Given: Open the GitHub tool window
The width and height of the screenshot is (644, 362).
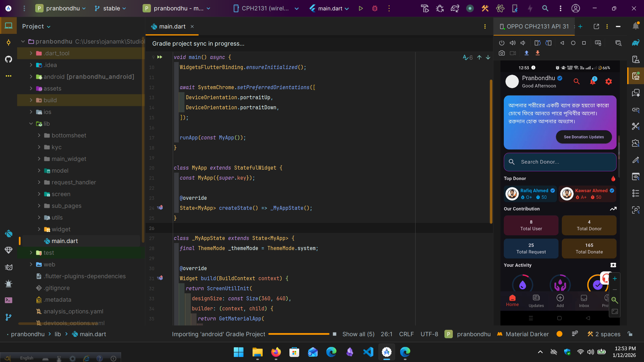Looking at the screenshot, I should 8,59.
